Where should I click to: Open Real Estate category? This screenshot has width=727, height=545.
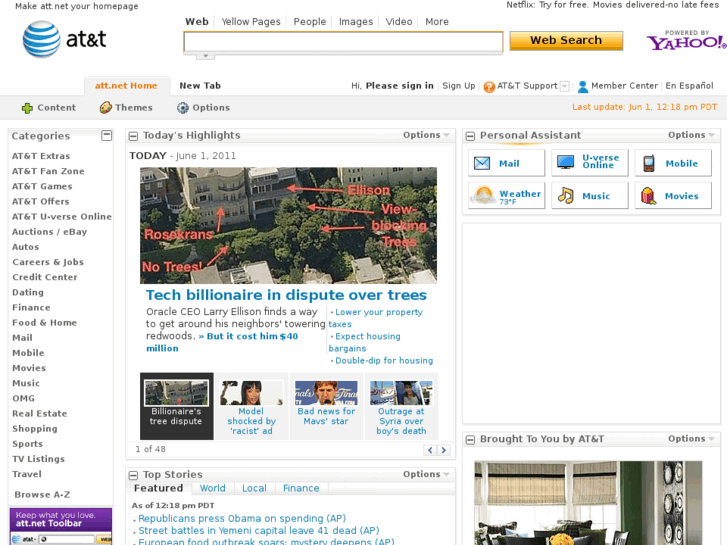point(40,414)
